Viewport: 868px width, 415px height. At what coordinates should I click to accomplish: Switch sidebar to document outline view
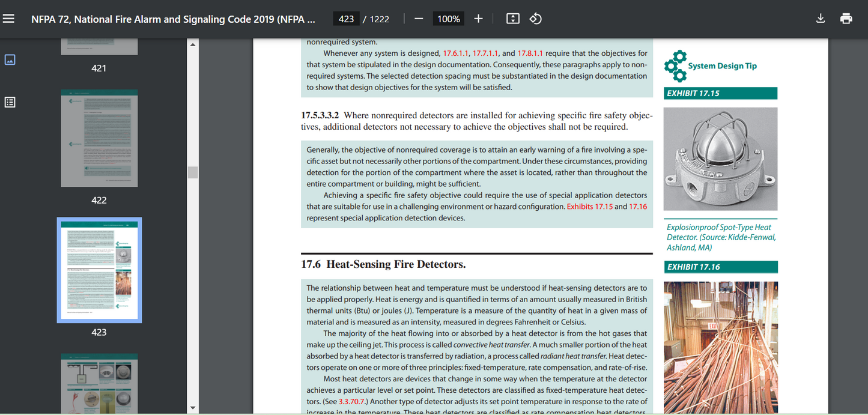[10, 102]
